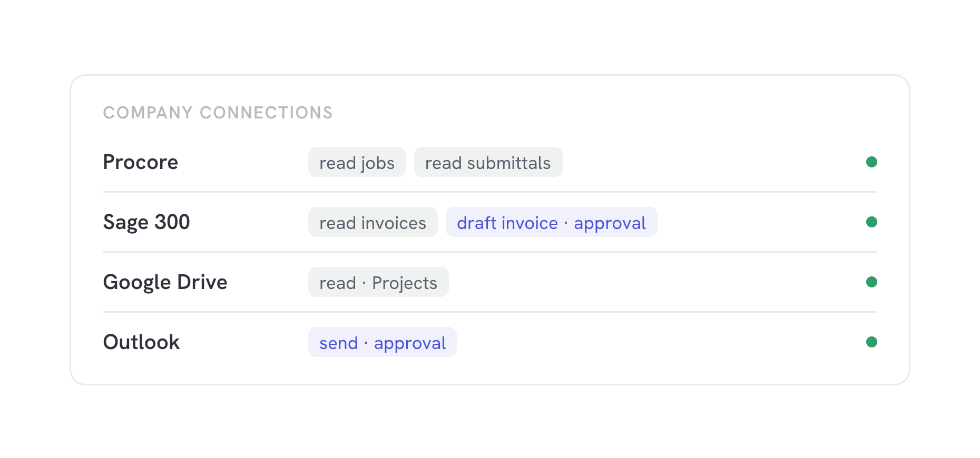
Task: Click the COMPANY CONNECTIONS heading
Action: coord(218,113)
